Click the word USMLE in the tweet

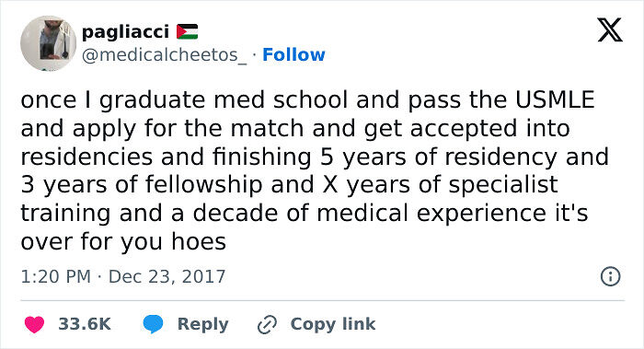click(x=555, y=99)
